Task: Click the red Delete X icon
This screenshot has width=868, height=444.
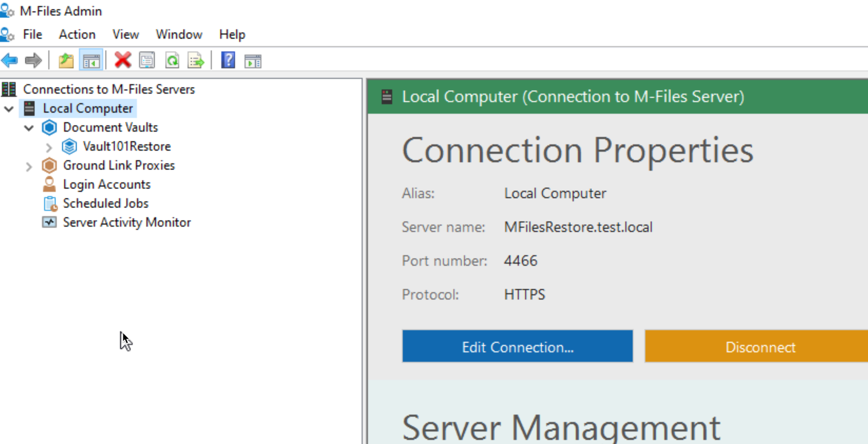Action: pyautogui.click(x=123, y=60)
